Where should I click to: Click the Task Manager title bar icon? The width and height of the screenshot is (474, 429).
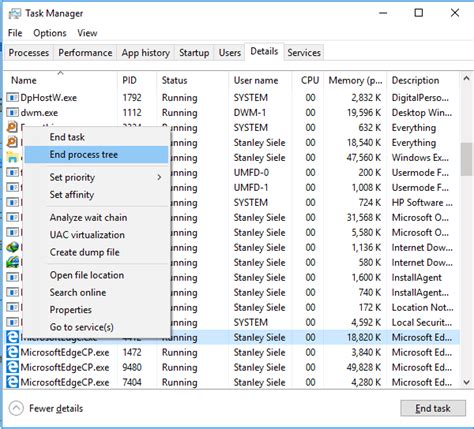coord(15,14)
